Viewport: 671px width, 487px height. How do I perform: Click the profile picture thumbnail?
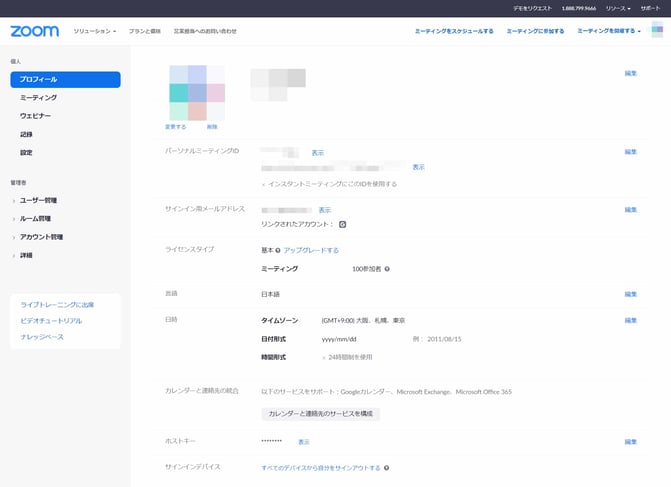click(x=197, y=92)
